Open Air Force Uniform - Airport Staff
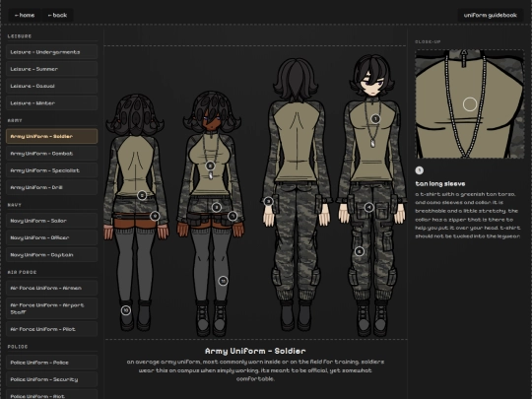 point(51,308)
